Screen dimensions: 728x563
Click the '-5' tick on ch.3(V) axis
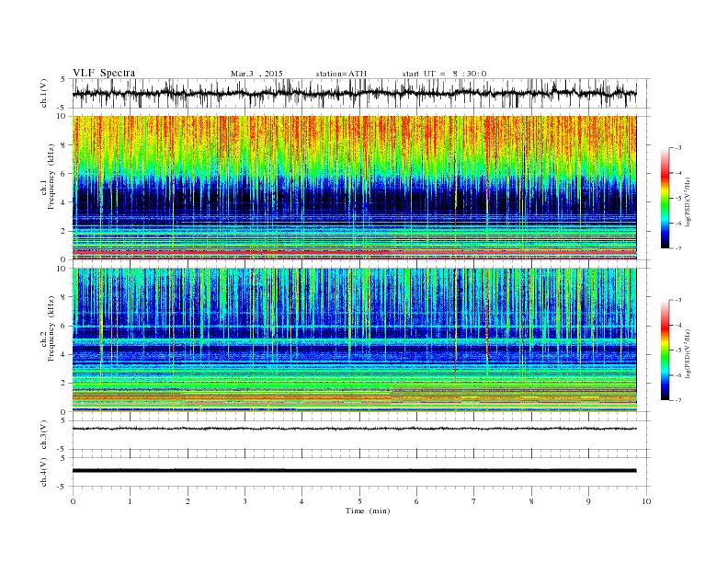pyautogui.click(x=63, y=450)
